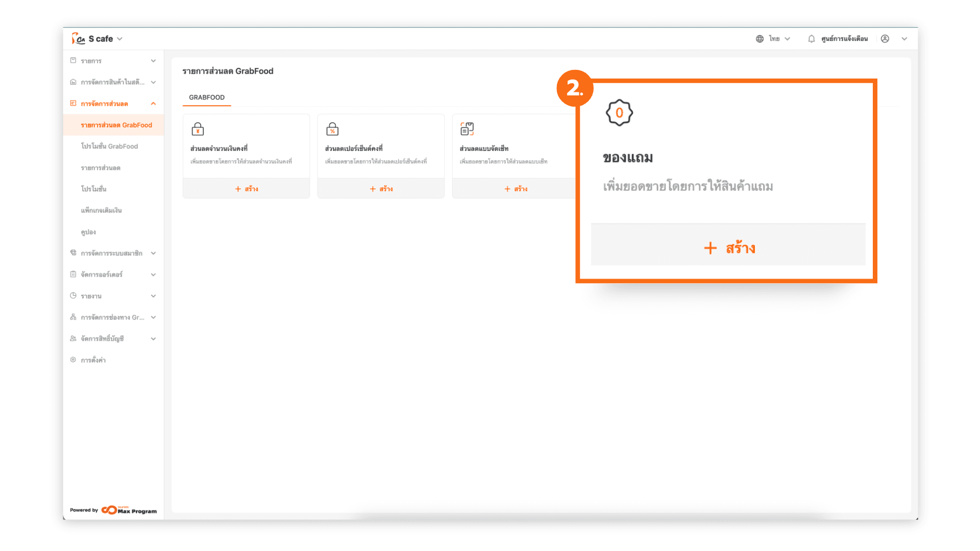Click the notification bell icon
The image size is (980, 551).
pyautogui.click(x=811, y=39)
